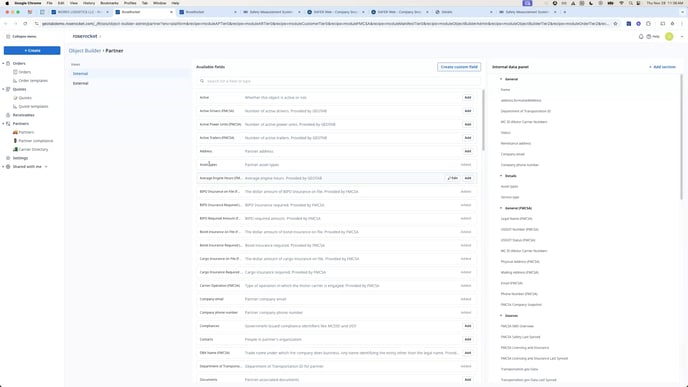Focus the search for a field input
This screenshot has width=688, height=387.
click(338, 81)
